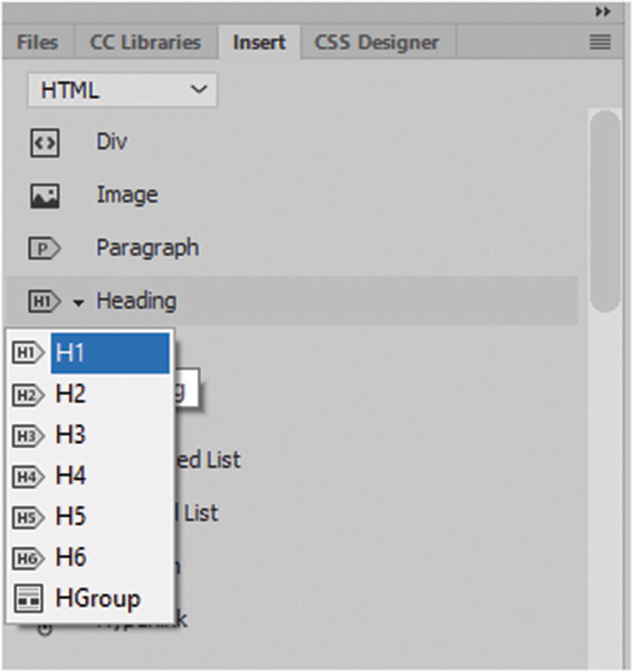Image resolution: width=633 pixels, height=672 pixels.
Task: Click the Image insert icon
Action: click(44, 196)
